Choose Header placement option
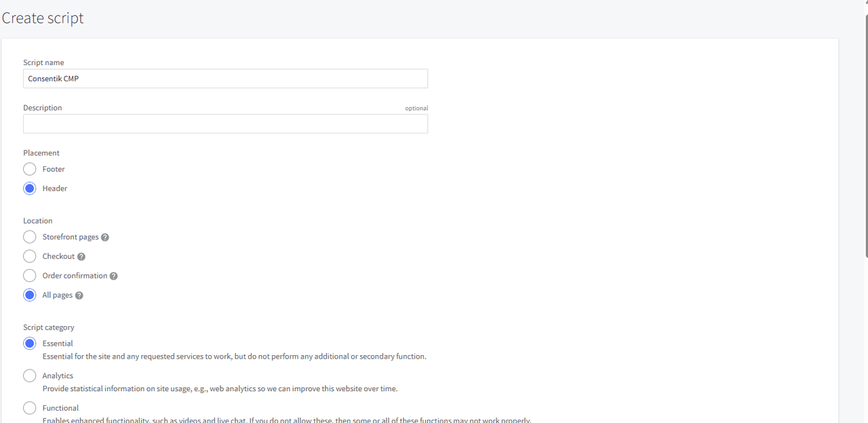 click(x=30, y=188)
